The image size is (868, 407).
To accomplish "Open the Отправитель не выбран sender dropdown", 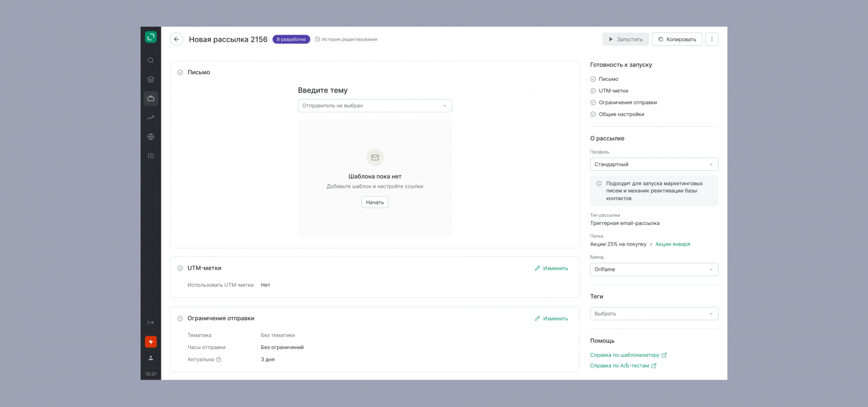I will tap(375, 106).
